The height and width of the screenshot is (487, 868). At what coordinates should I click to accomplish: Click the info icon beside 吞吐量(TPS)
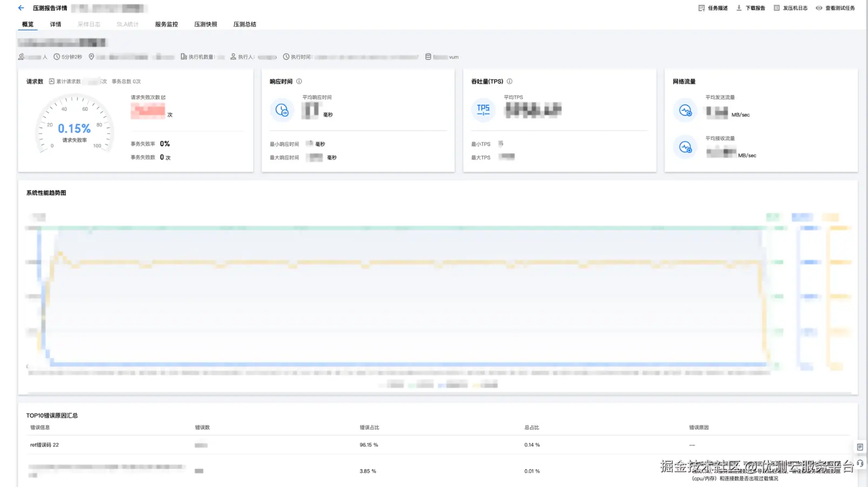pos(510,82)
